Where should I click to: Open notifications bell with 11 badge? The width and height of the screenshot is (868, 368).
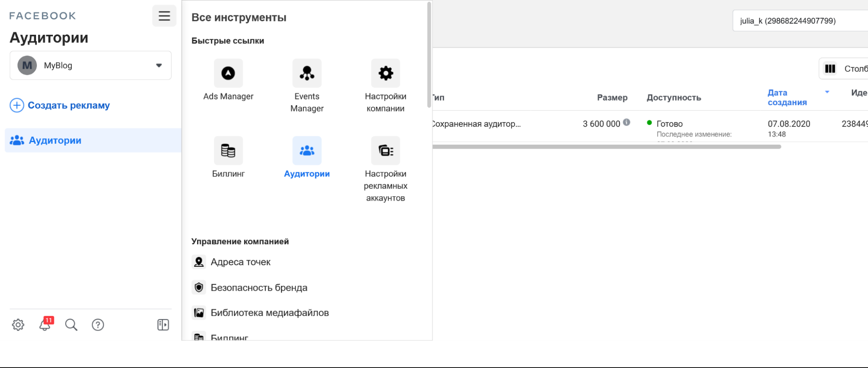pyautogui.click(x=45, y=324)
